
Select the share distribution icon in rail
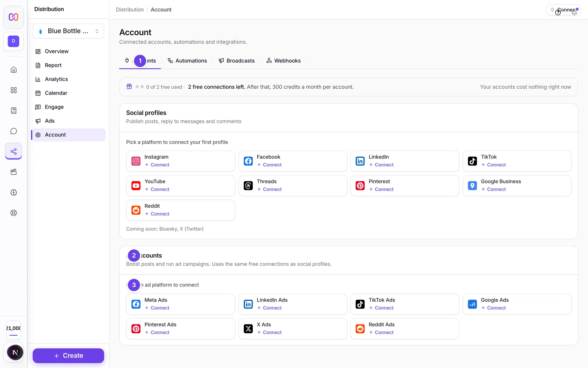13,151
